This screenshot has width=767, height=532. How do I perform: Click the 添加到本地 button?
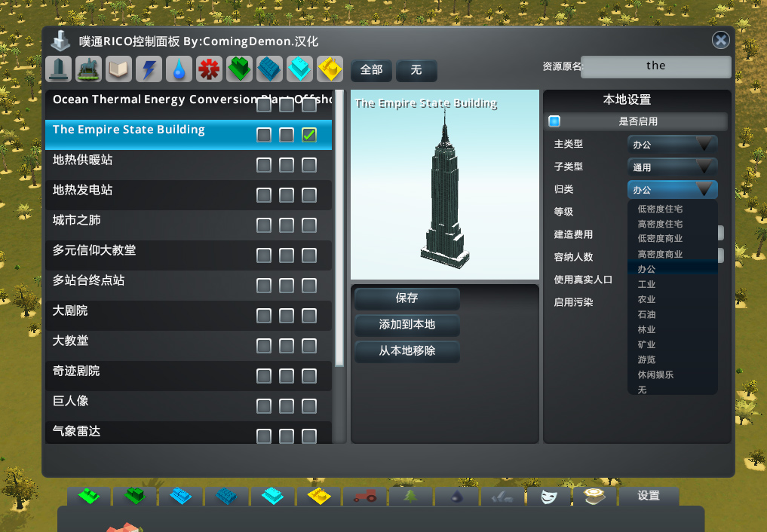(x=407, y=325)
